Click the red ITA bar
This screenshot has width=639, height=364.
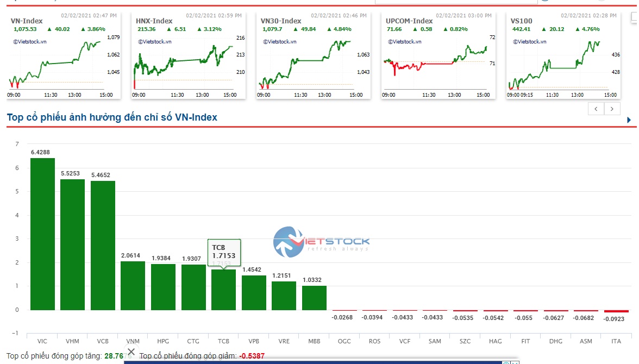[x=616, y=311]
